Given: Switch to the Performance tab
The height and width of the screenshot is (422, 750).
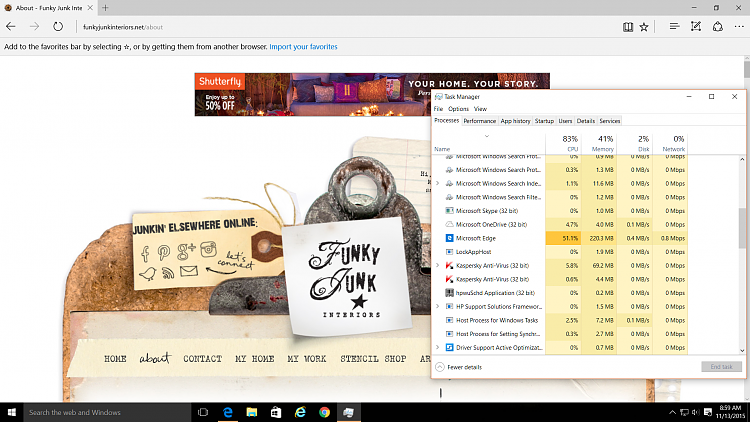Looking at the screenshot, I should 479,121.
